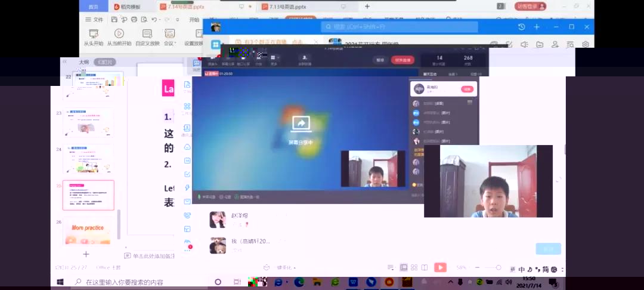The image size is (644, 290).
Task: Switch to normal view icon in WPS status bar
Action: pos(404,267)
